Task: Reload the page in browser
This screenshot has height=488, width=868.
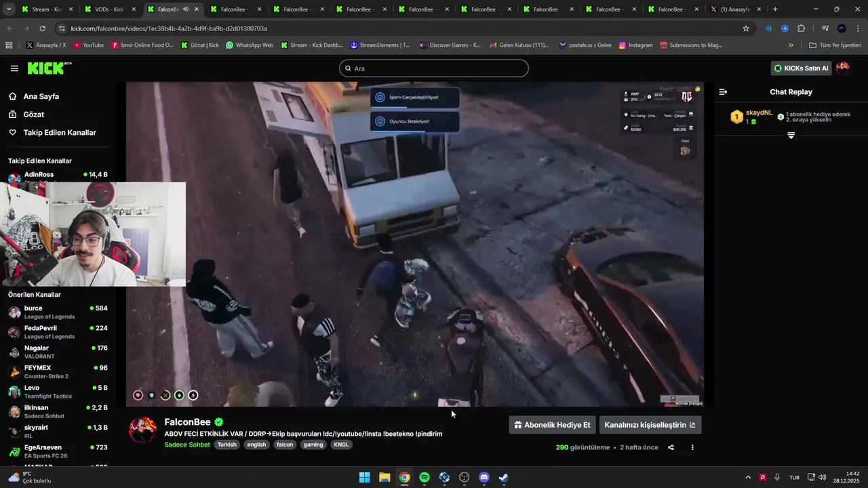Action: (42, 28)
